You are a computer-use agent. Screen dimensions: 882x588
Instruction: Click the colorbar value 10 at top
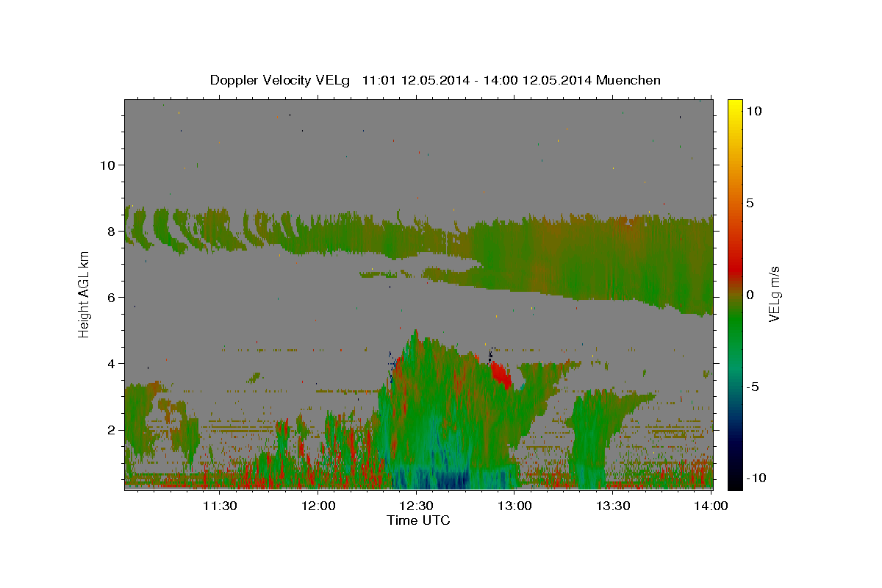(x=753, y=111)
